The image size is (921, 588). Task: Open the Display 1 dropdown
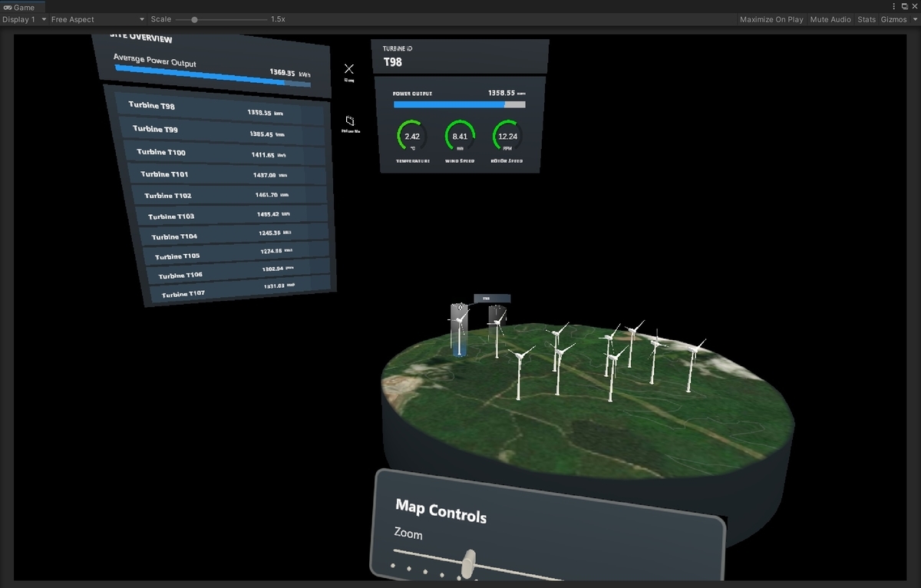[x=24, y=19]
